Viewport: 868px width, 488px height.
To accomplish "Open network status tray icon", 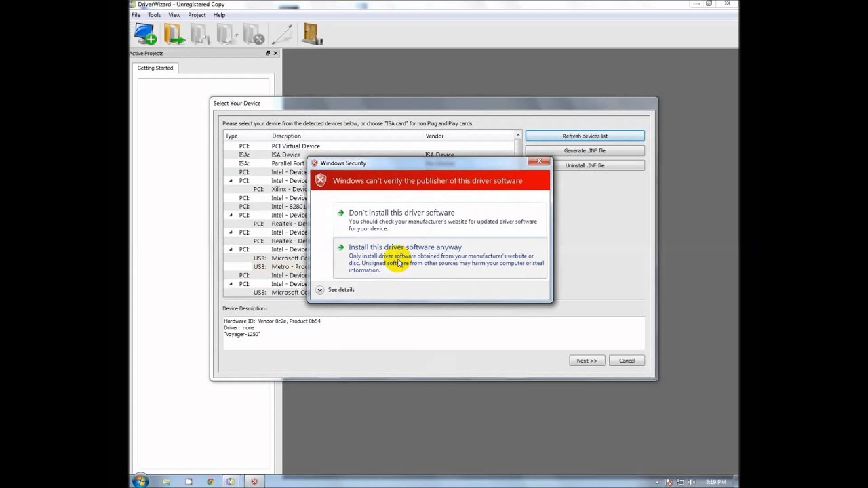I will 679,482.
